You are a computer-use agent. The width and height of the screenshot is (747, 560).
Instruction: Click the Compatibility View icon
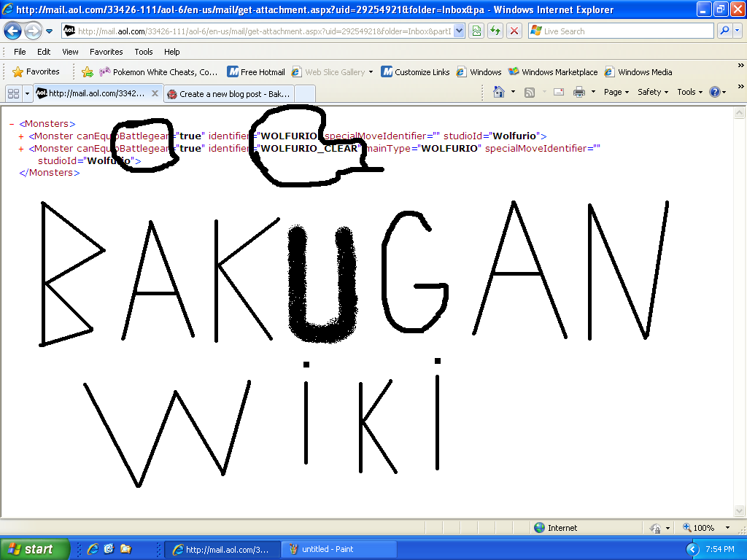(476, 31)
